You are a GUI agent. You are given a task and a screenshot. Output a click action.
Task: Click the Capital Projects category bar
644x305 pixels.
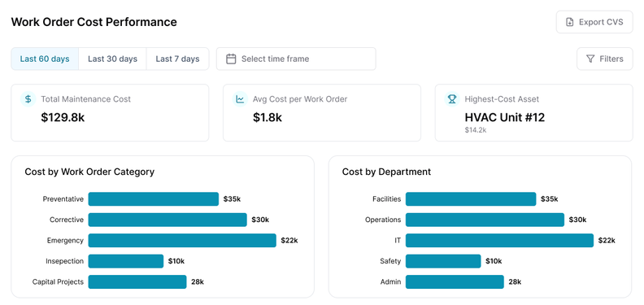(137, 281)
